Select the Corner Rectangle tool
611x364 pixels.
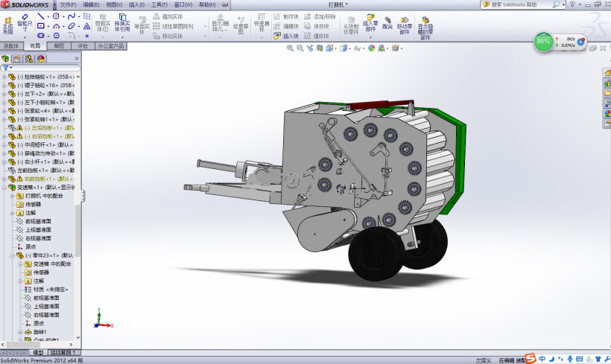(x=40, y=26)
